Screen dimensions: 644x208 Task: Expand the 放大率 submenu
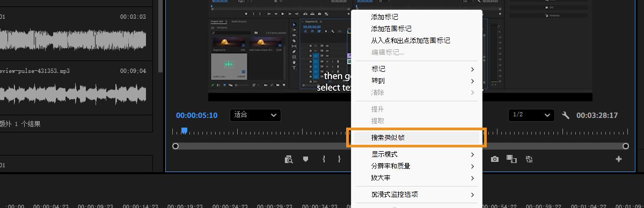tap(417, 178)
